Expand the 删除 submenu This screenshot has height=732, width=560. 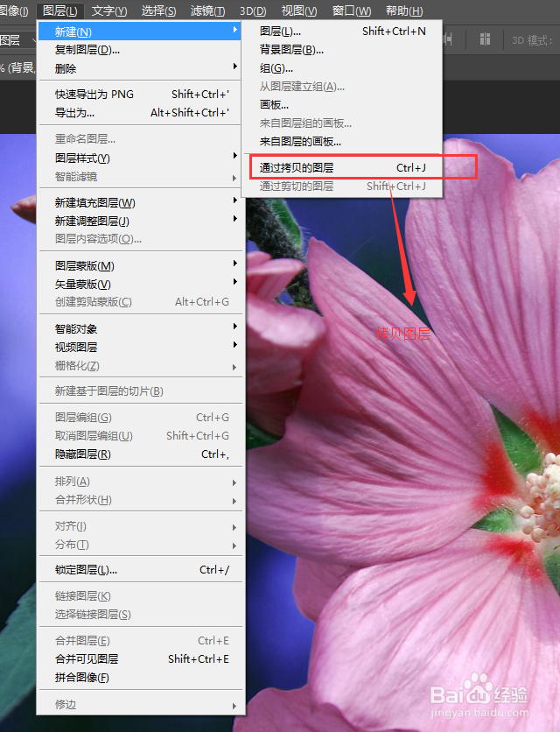(x=139, y=68)
